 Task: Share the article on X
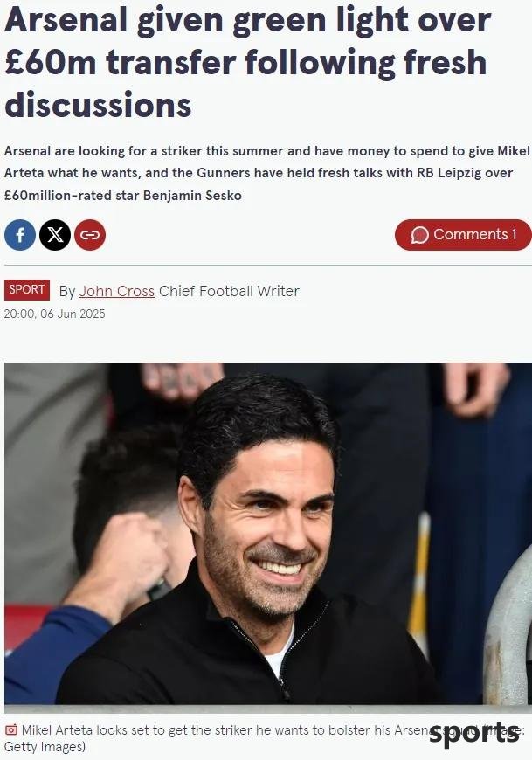click(55, 235)
